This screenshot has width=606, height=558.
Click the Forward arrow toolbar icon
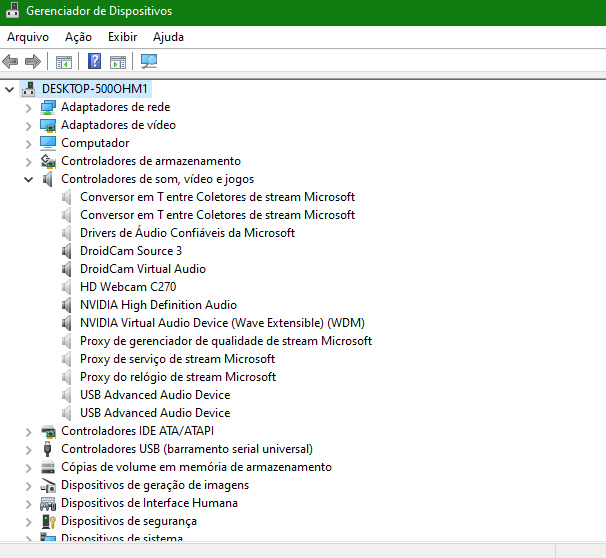click(33, 61)
